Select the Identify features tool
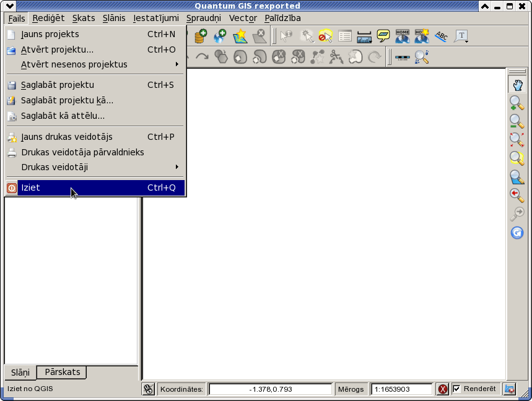Screen dimensions: 532x401 point(287,36)
